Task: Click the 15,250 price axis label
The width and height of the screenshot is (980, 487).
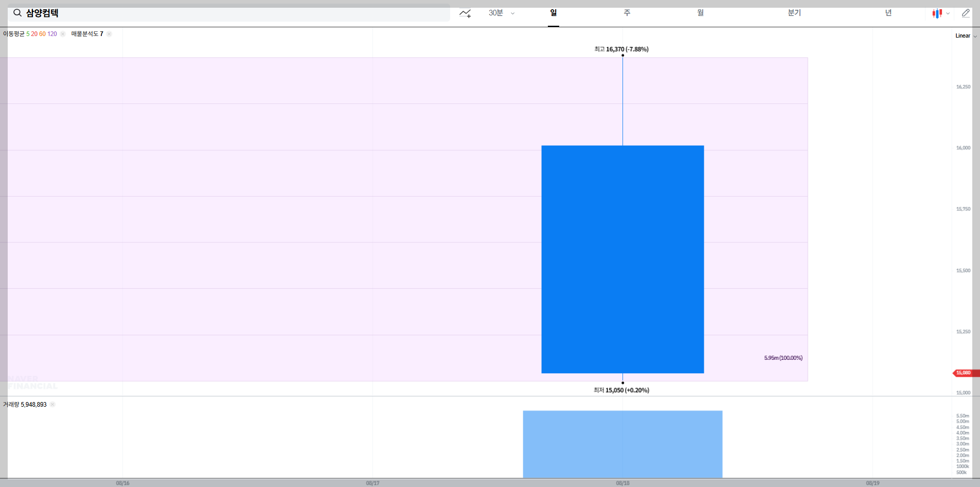Action: [963, 332]
